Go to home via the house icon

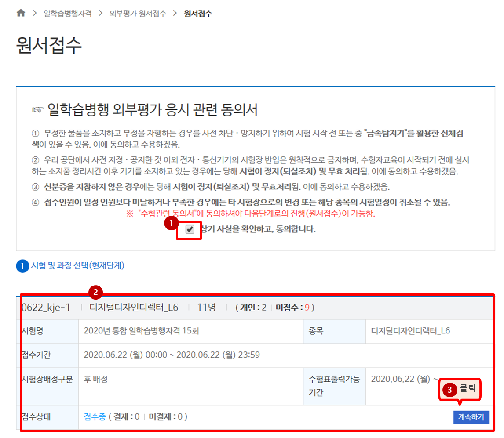21,13
